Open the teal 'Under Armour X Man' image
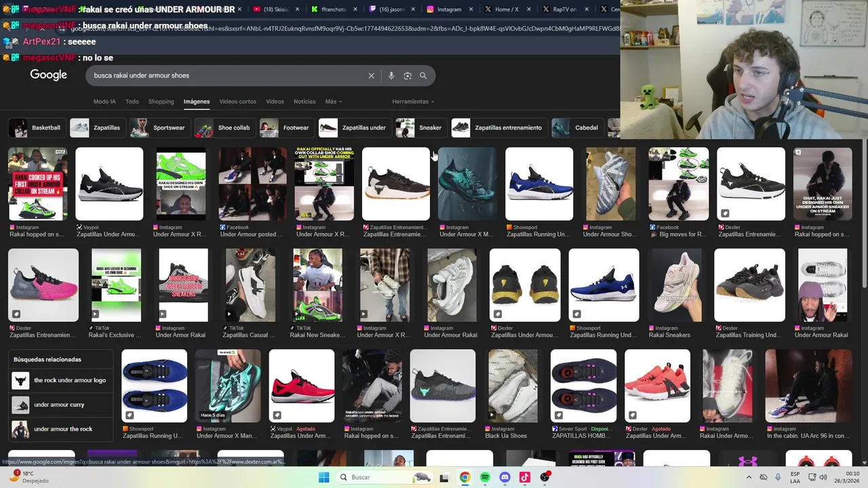Image resolution: width=868 pixels, height=488 pixels. [x=228, y=386]
